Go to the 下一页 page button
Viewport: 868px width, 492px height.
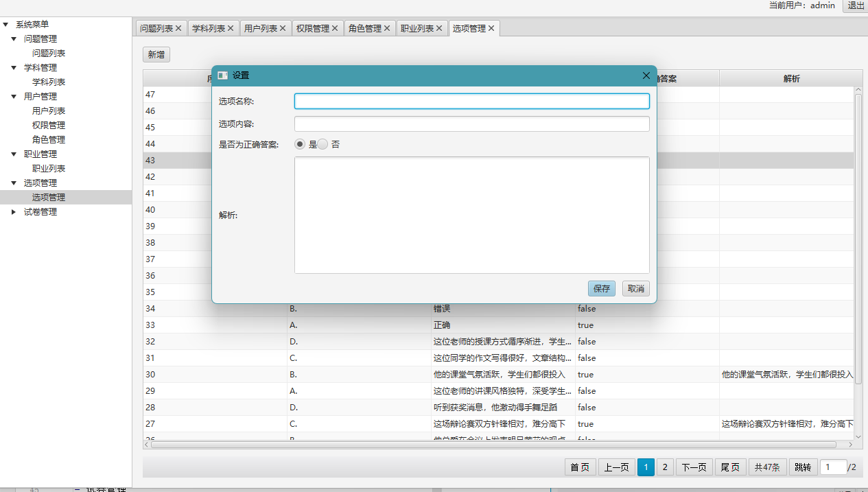[x=693, y=467]
